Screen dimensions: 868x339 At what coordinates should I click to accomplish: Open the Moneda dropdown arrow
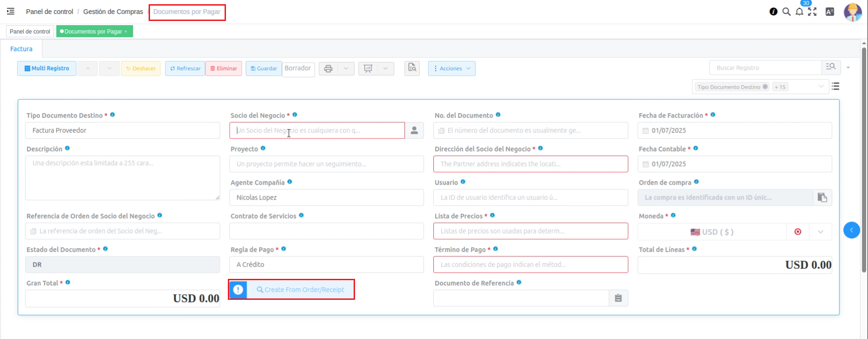point(820,232)
